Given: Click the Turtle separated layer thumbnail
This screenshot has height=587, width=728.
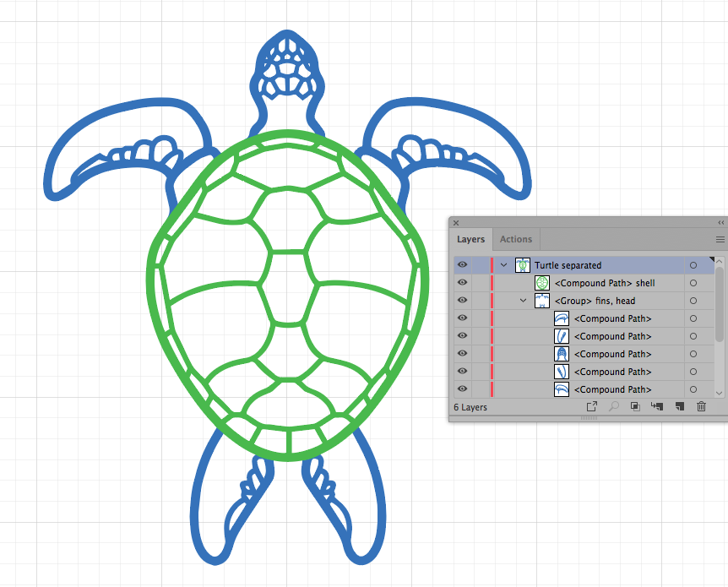Looking at the screenshot, I should (523, 265).
